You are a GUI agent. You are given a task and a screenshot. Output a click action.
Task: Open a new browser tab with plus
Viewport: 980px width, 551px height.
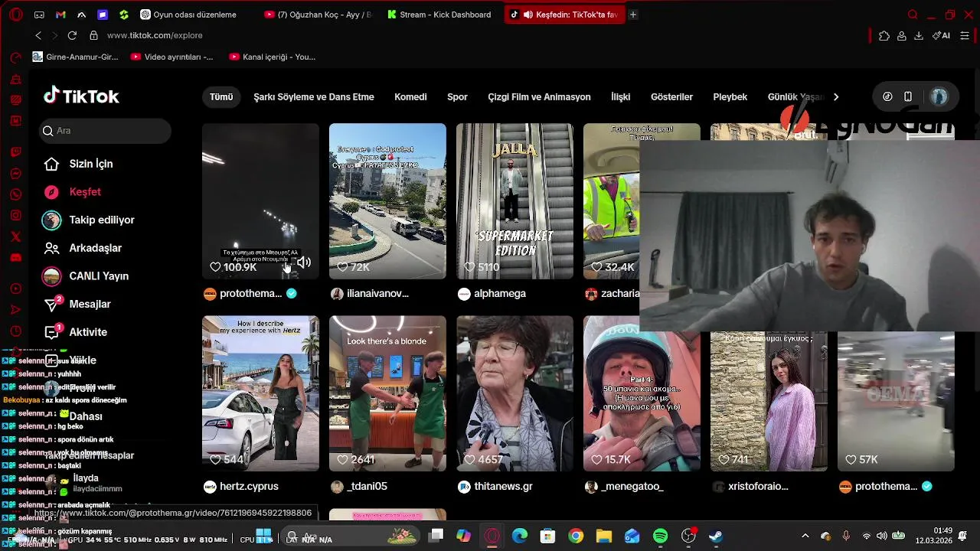click(x=632, y=15)
